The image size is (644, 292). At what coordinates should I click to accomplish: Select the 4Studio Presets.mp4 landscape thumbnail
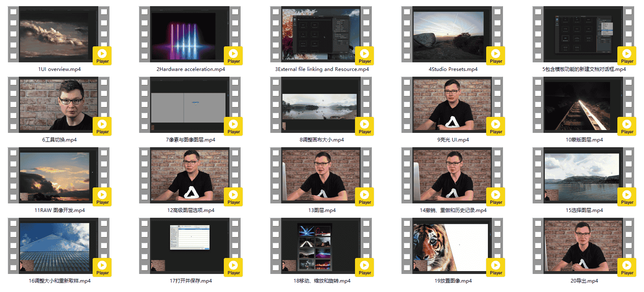pyautogui.click(x=452, y=34)
